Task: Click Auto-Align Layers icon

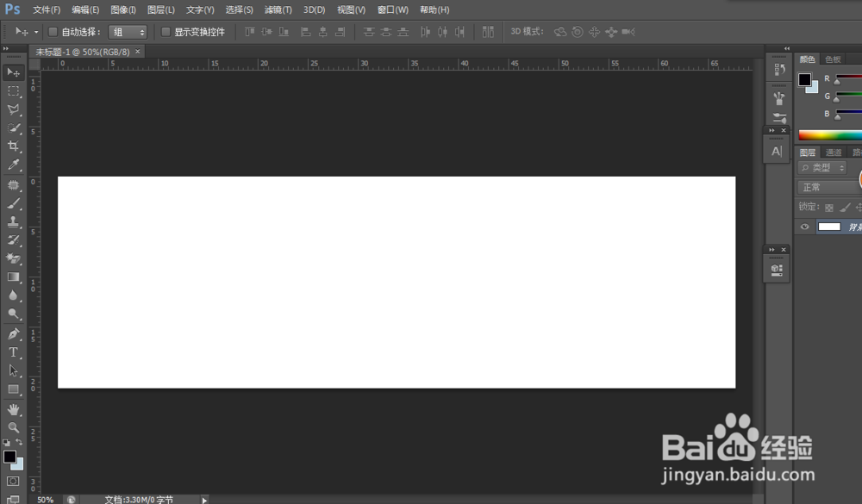Action: tap(488, 32)
